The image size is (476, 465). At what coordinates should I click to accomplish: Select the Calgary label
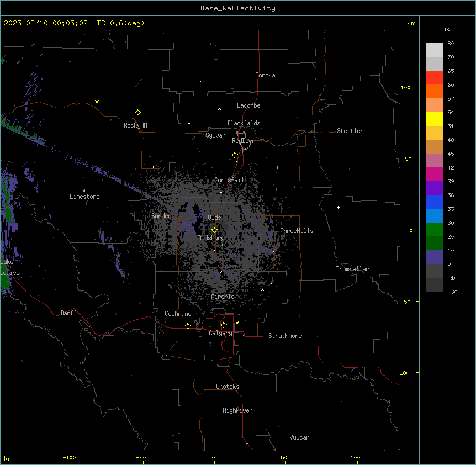point(220,333)
